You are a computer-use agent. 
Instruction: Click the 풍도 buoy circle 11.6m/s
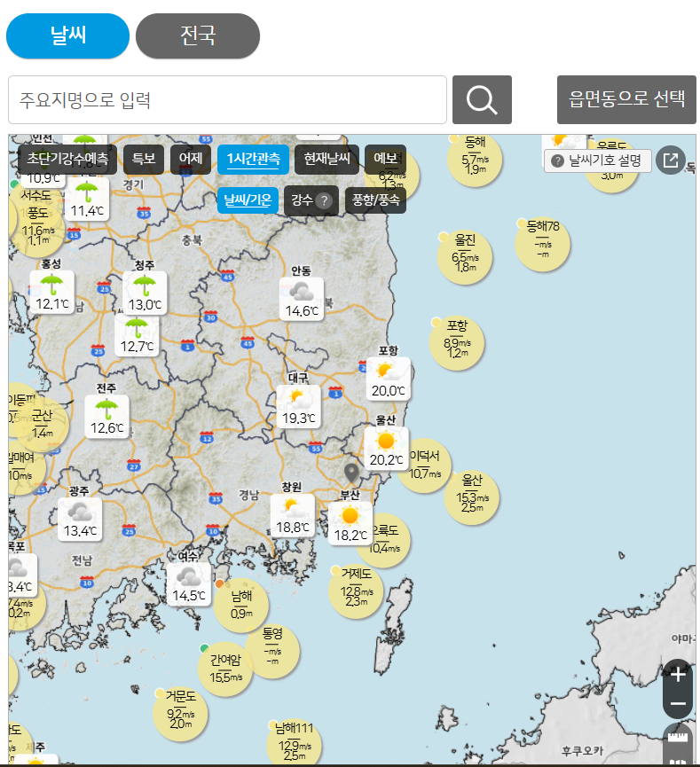click(x=37, y=231)
